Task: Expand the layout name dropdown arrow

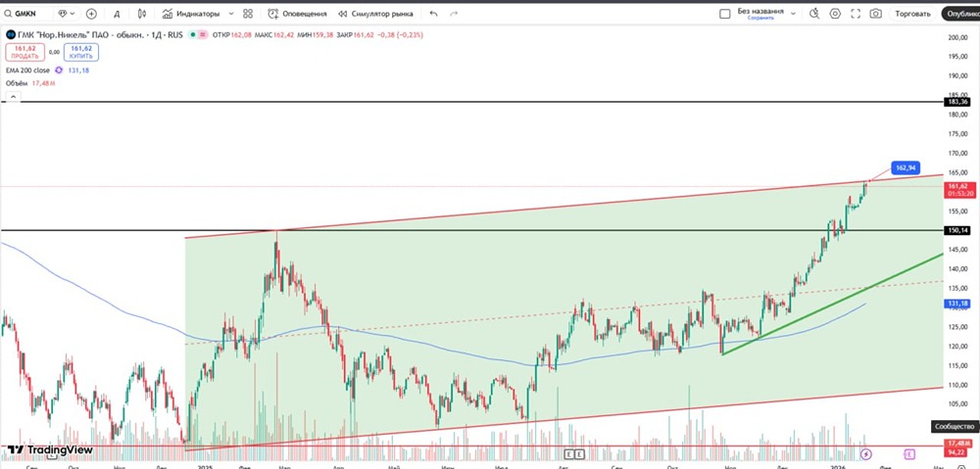Action: click(793, 13)
